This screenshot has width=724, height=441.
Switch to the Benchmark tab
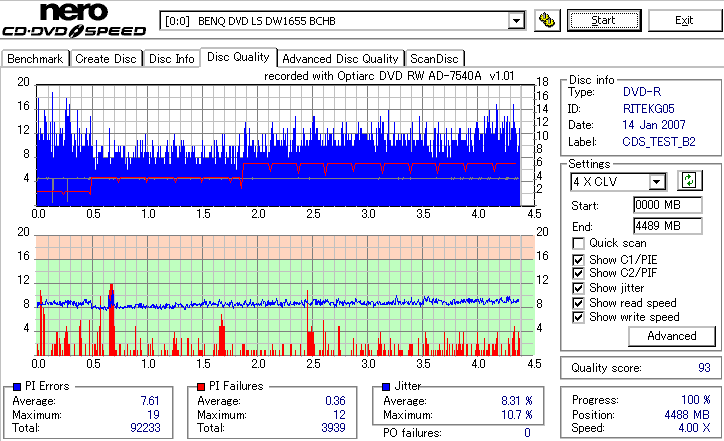point(35,59)
